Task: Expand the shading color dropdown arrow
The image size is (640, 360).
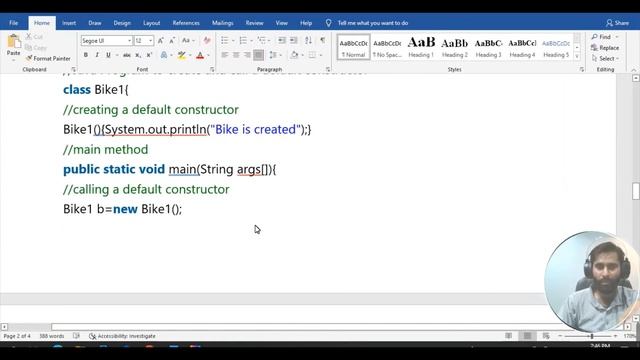Action: (302, 55)
